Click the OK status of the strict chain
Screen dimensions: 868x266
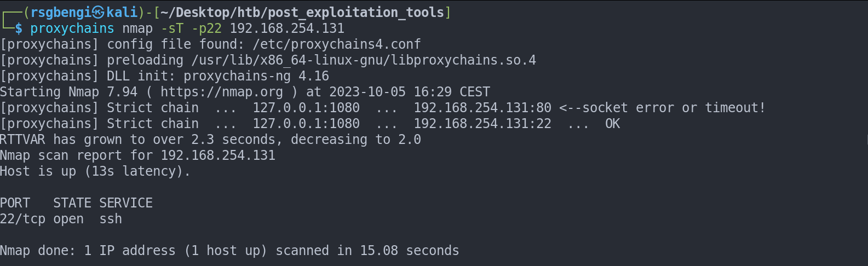(x=612, y=124)
